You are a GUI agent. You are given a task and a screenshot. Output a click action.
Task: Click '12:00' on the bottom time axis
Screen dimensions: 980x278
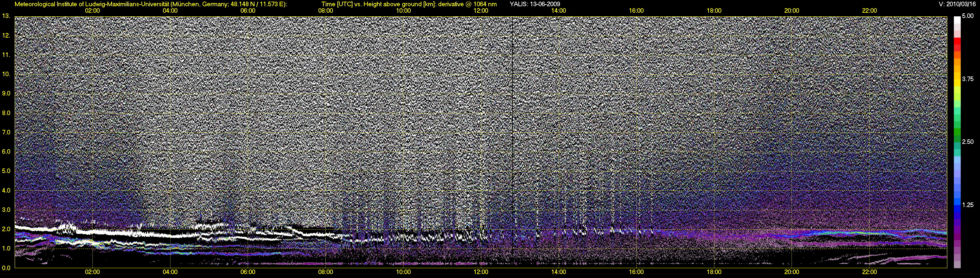[x=481, y=272]
